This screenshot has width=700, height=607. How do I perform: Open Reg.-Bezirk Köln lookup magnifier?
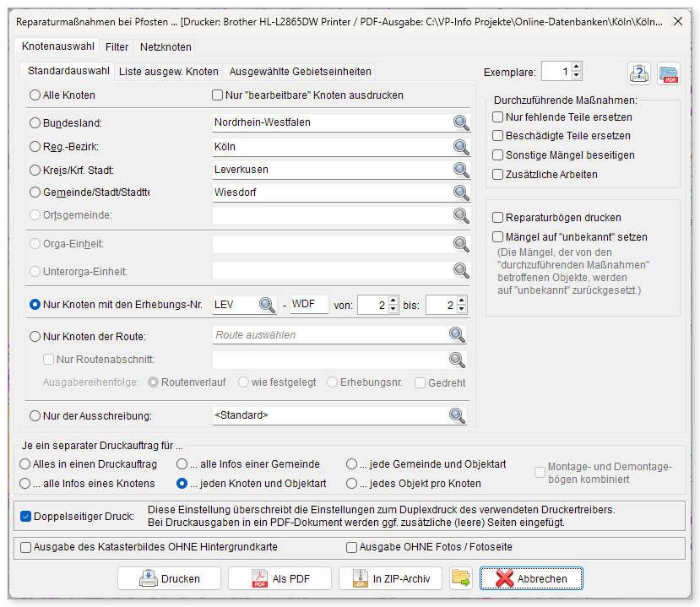[461, 147]
